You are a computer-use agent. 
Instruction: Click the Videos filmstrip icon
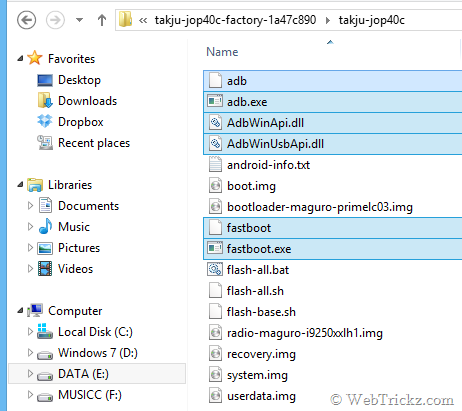click(45, 269)
